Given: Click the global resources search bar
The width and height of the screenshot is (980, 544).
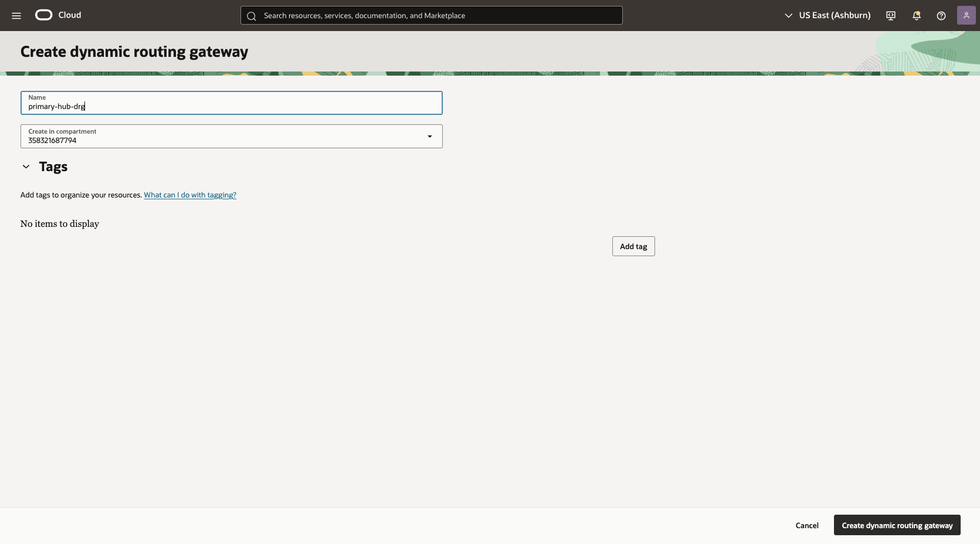Looking at the screenshot, I should tap(431, 15).
